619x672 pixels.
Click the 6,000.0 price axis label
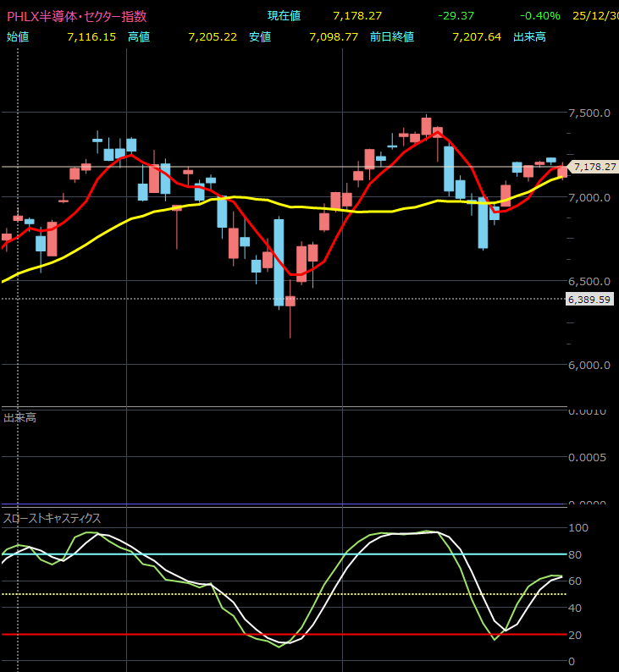click(589, 366)
